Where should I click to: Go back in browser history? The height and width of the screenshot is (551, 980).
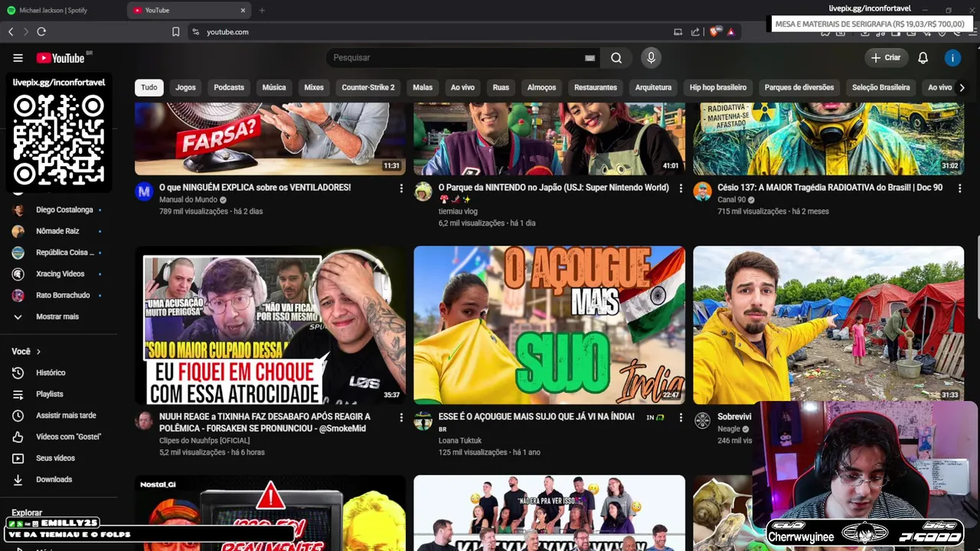tap(11, 31)
